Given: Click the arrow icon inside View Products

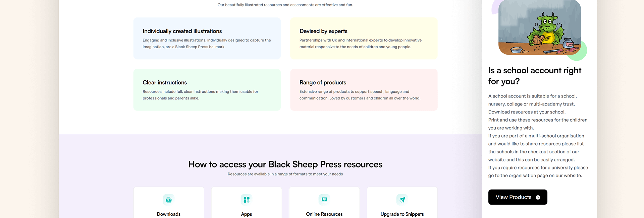Looking at the screenshot, I should pos(538,198).
